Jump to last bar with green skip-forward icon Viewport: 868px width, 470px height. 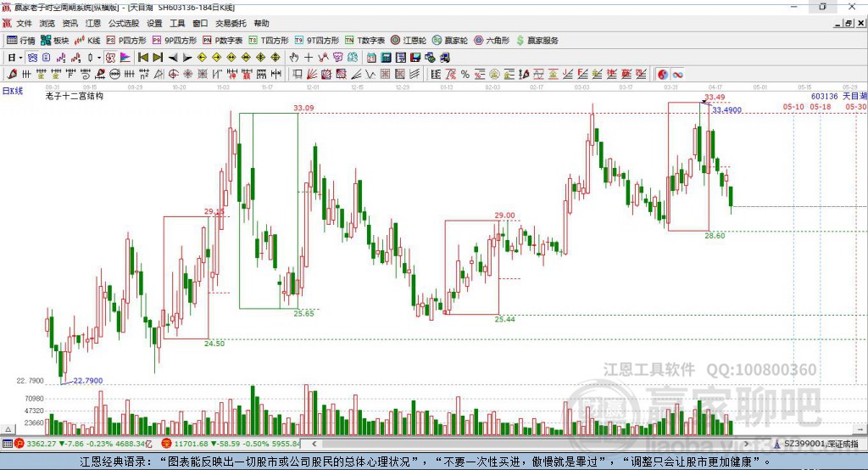[158, 57]
